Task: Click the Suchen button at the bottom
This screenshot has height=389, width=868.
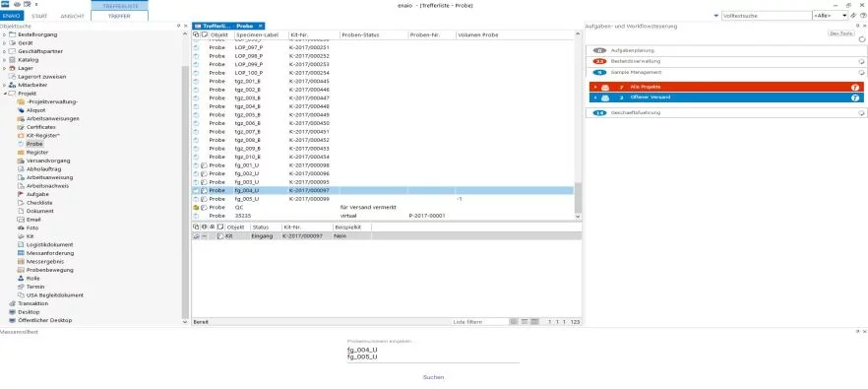Action: pos(433,377)
